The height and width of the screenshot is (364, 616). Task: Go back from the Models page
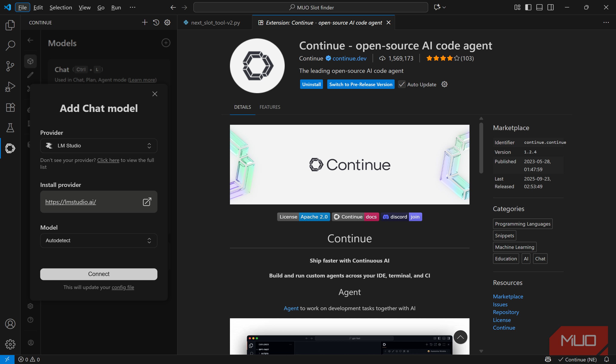tap(30, 40)
